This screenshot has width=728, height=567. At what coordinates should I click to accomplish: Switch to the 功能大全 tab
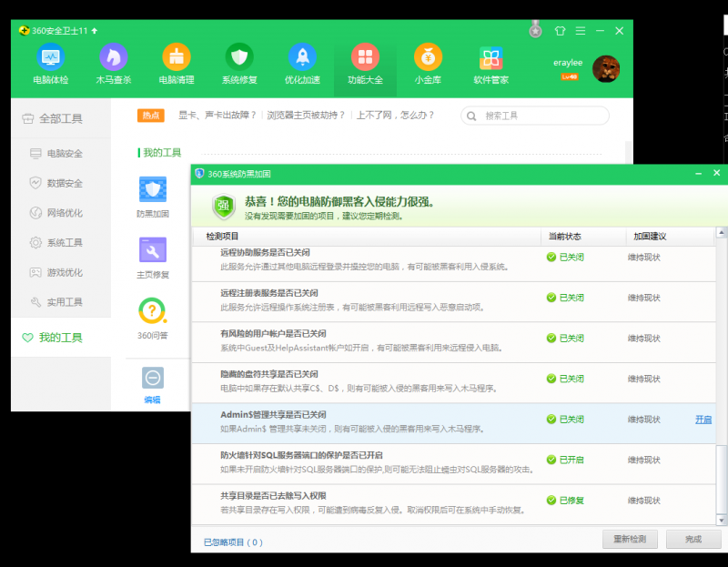click(x=365, y=66)
